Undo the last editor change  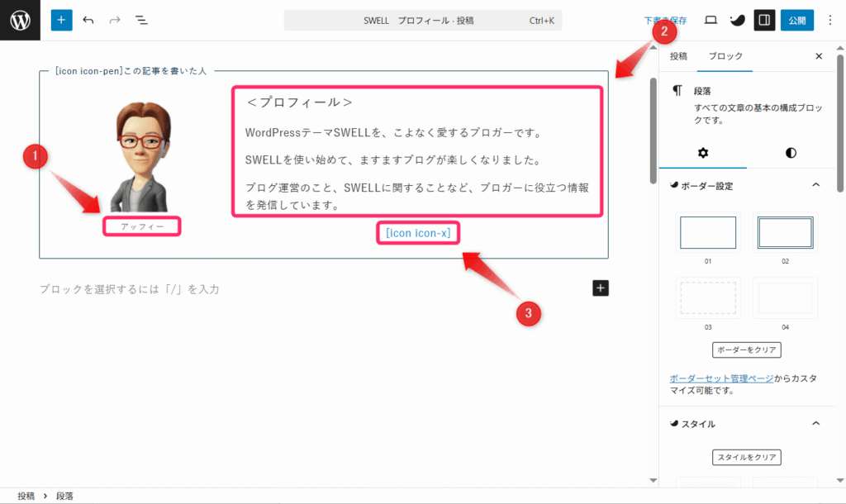pyautogui.click(x=88, y=20)
